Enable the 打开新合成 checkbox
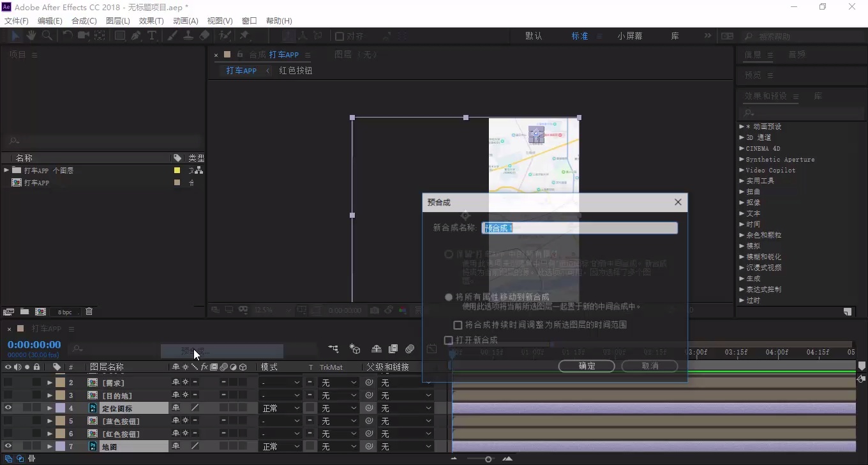This screenshot has height=465, width=868. pyautogui.click(x=449, y=340)
